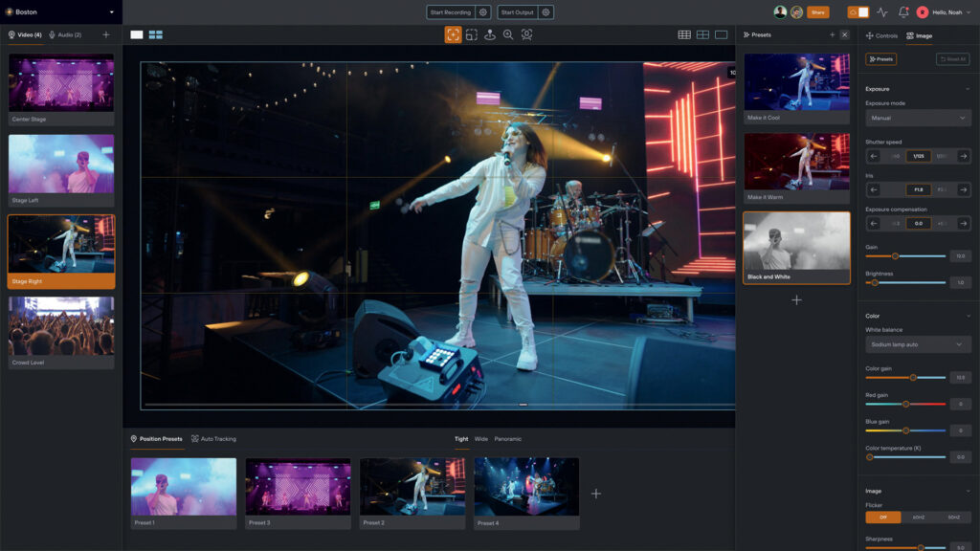980x551 pixels.
Task: Open Start Recording settings gear
Action: point(483,12)
